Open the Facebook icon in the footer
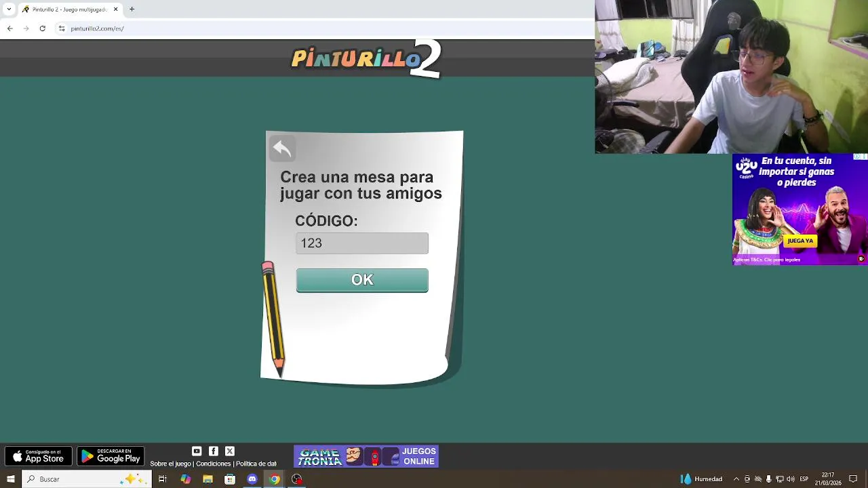The image size is (868, 488). pos(214,451)
